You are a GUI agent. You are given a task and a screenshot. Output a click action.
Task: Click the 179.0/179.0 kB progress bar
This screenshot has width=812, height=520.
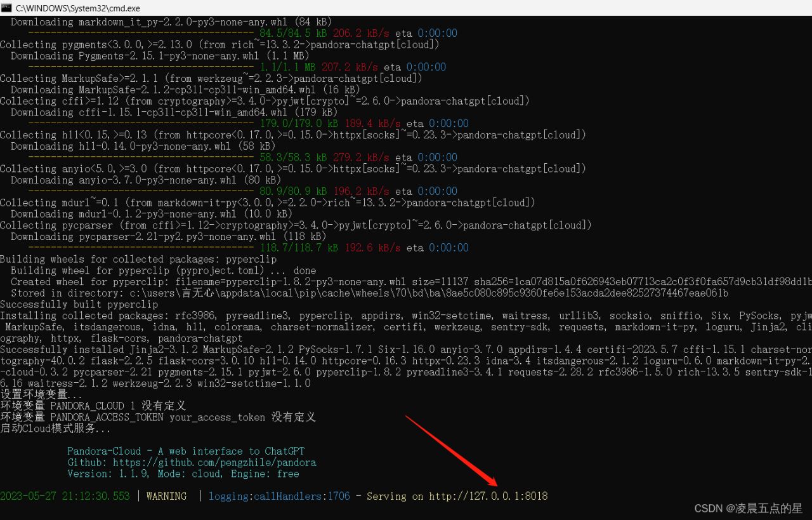[x=141, y=123]
